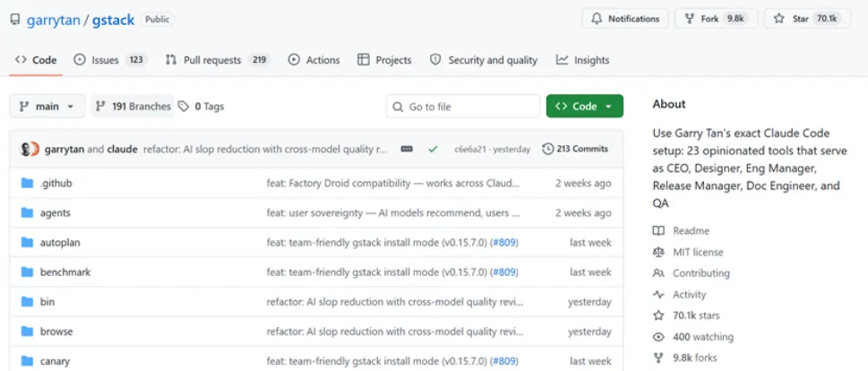Go to the Actions tab
The width and height of the screenshot is (868, 371).
click(x=314, y=60)
